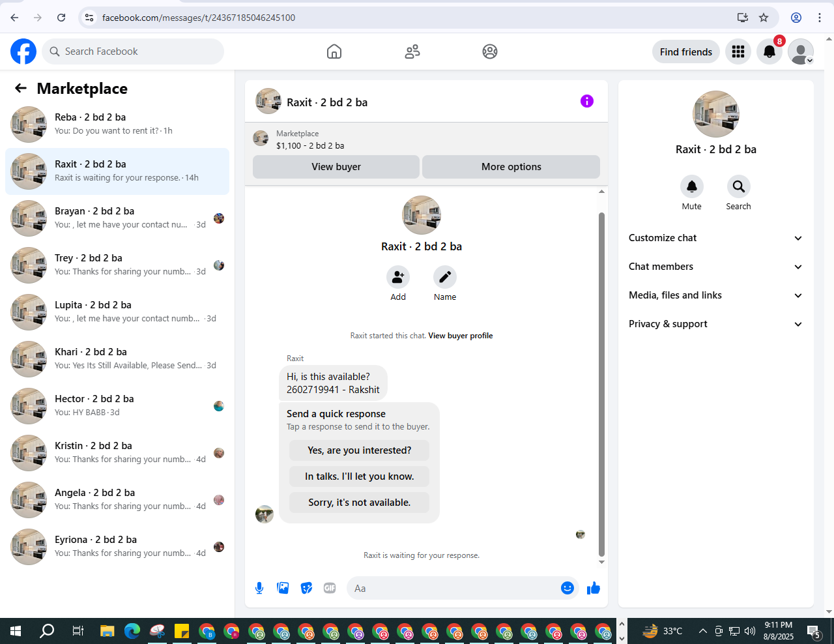
Task: Open the Friends icon in top navigation
Action: [412, 51]
